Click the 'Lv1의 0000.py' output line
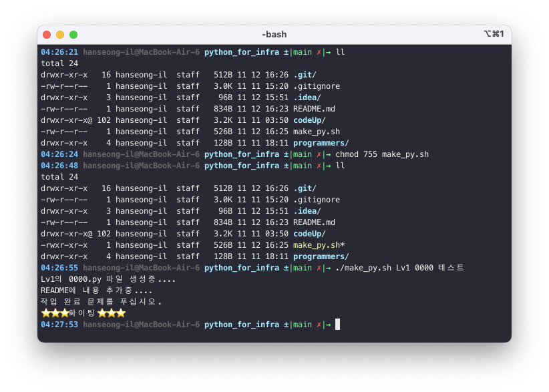The width and height of the screenshot is (549, 392). click(108, 279)
